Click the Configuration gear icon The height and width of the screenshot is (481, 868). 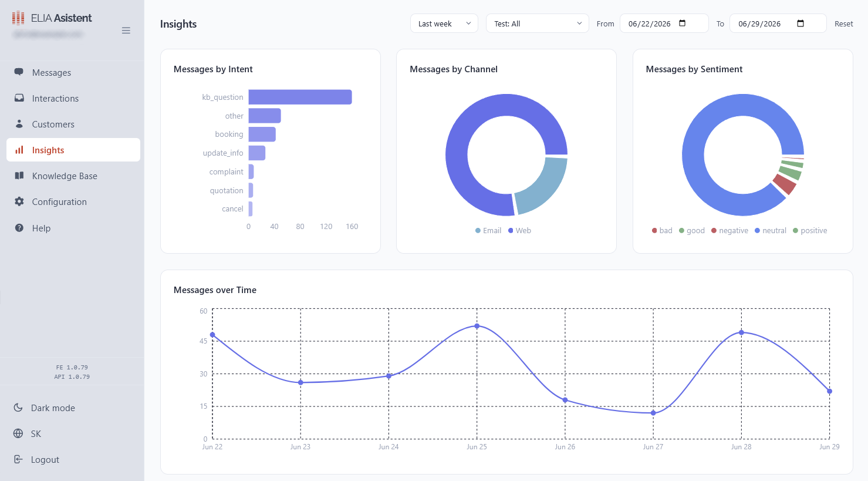click(x=19, y=201)
